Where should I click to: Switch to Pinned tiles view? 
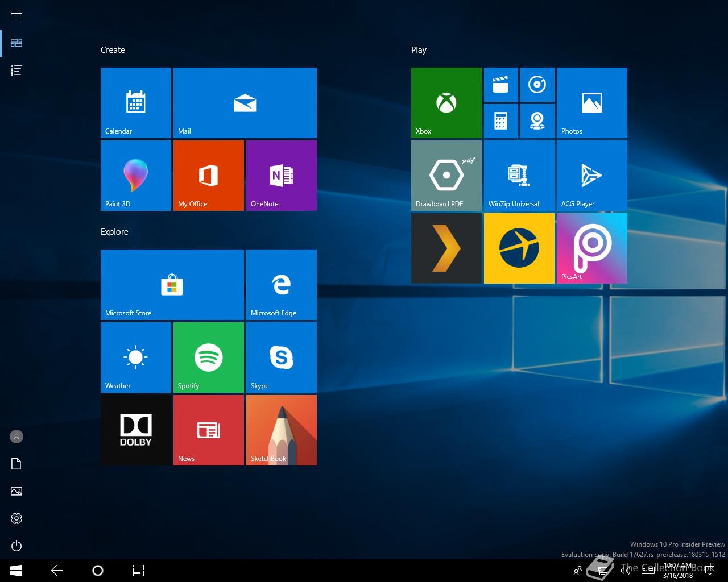click(x=16, y=43)
